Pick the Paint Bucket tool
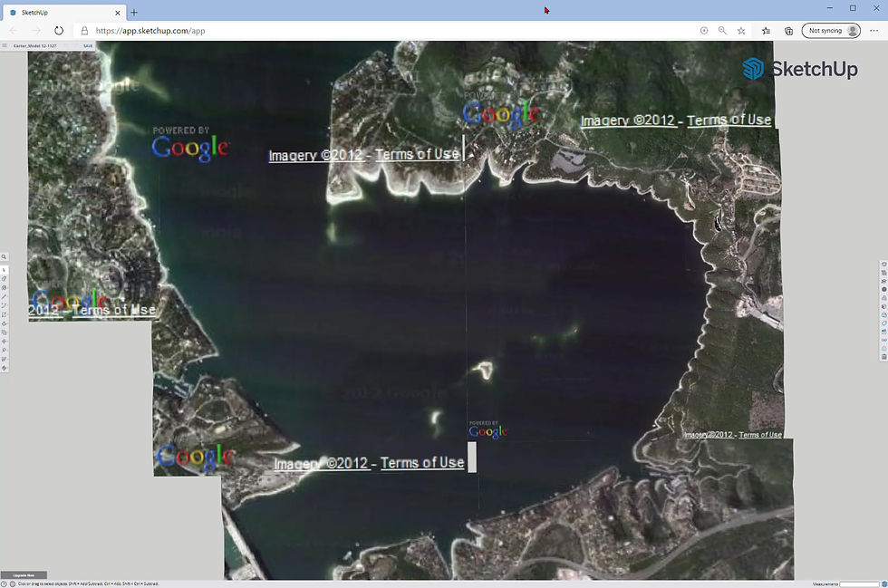 [4, 287]
